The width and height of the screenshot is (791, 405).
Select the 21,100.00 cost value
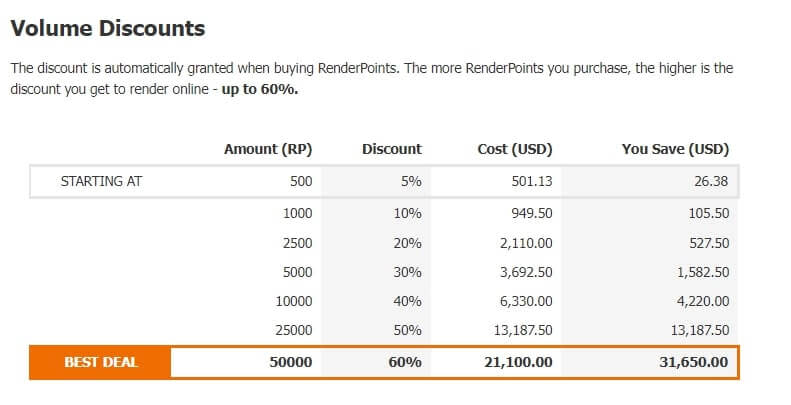(x=518, y=362)
